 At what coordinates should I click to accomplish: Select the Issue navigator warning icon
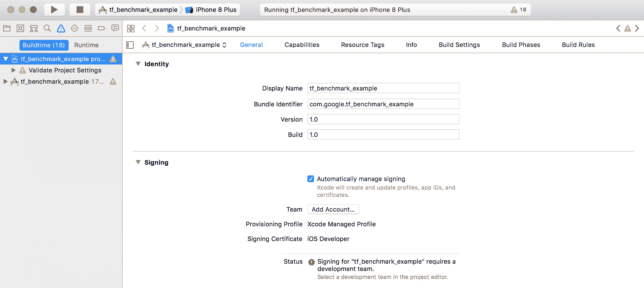[x=61, y=28]
